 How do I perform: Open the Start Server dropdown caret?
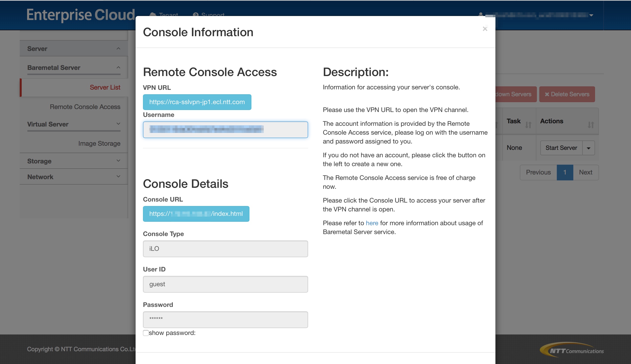click(x=588, y=148)
